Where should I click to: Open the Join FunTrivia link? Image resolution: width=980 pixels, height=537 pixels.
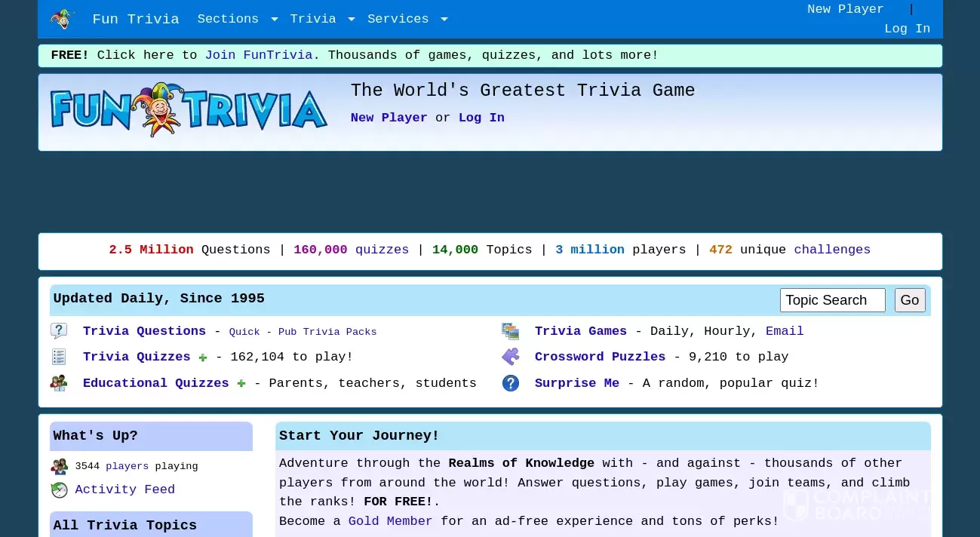[259, 55]
